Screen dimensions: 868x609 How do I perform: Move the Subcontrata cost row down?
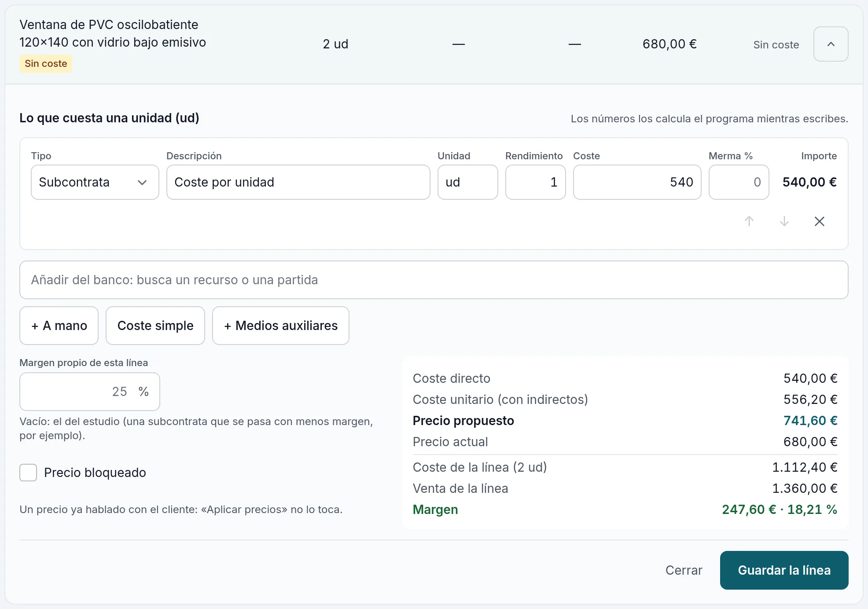pyautogui.click(x=784, y=221)
